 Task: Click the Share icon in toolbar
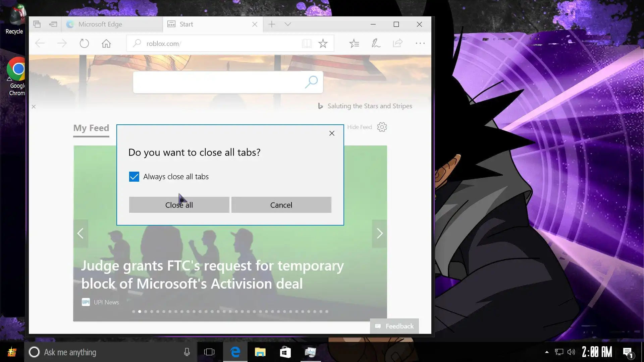(x=398, y=43)
